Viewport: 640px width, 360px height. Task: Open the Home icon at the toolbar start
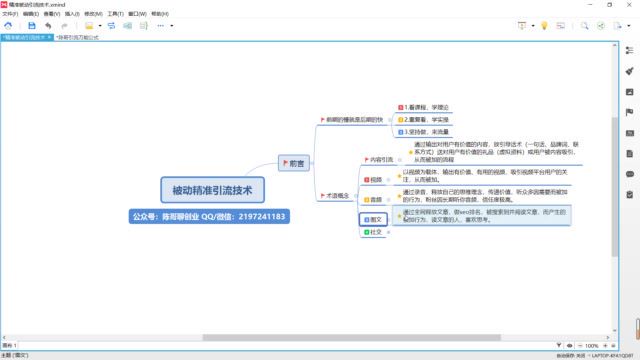click(8, 26)
